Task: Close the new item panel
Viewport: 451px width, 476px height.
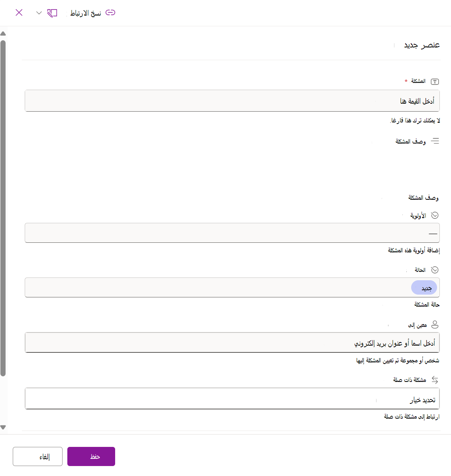Action: tap(19, 12)
